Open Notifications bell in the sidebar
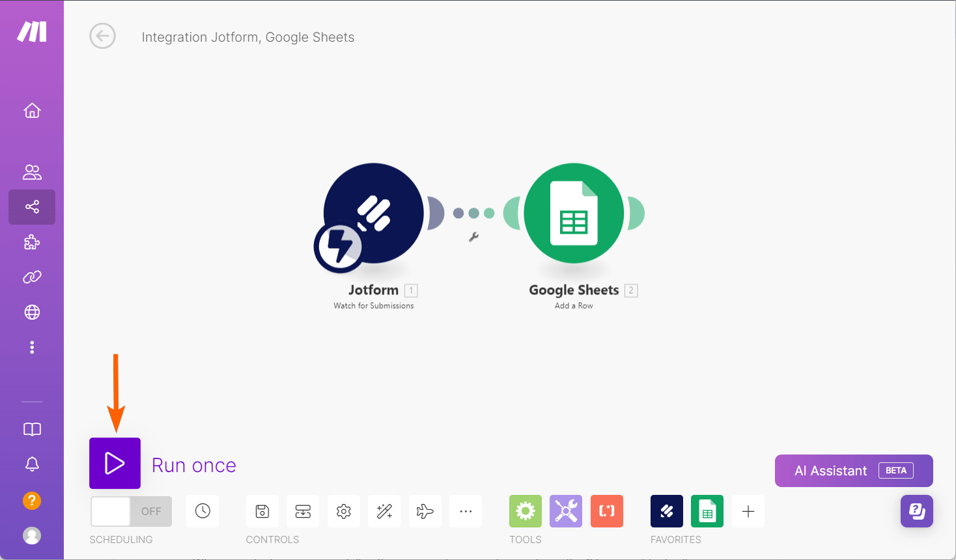This screenshot has width=956, height=560. pos(32,464)
